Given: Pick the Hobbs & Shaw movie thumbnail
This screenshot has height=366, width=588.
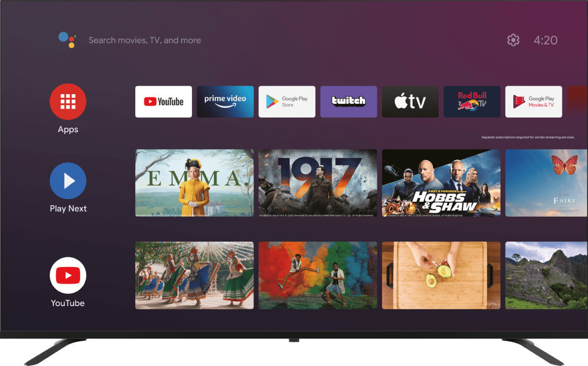Looking at the screenshot, I should pyautogui.click(x=441, y=183).
